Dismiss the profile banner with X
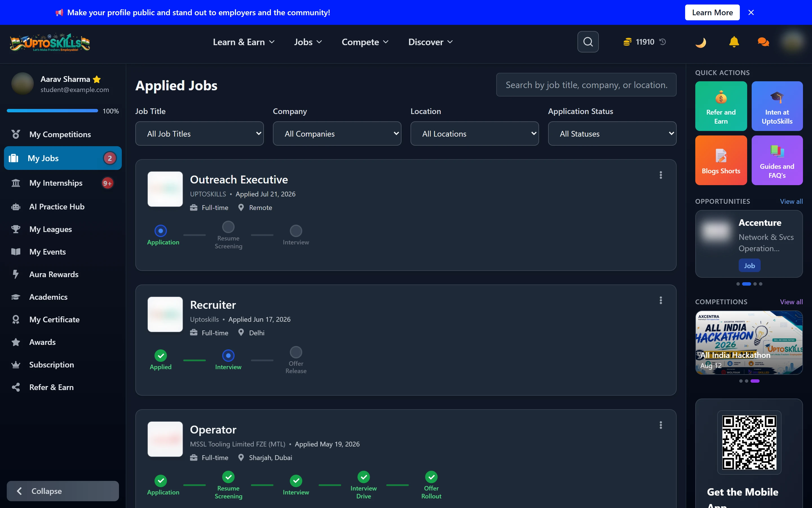The height and width of the screenshot is (508, 812). (x=751, y=12)
